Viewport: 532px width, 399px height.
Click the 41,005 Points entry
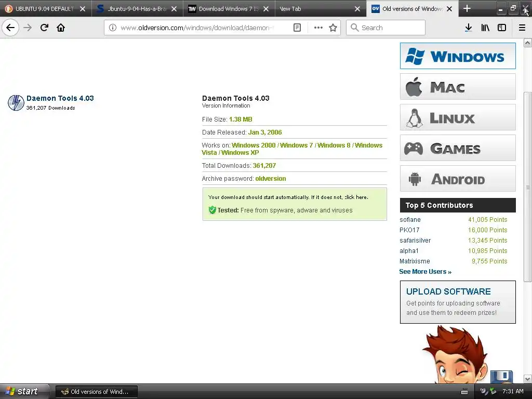[x=487, y=220]
